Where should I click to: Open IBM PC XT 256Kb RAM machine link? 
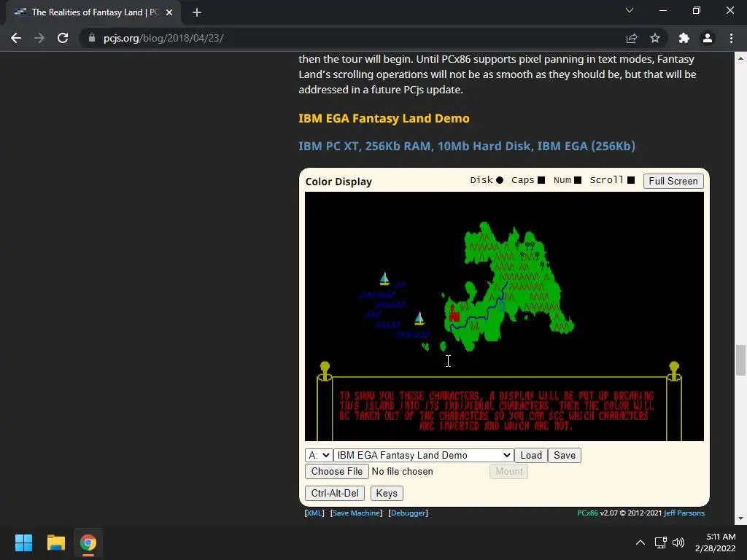click(x=467, y=146)
